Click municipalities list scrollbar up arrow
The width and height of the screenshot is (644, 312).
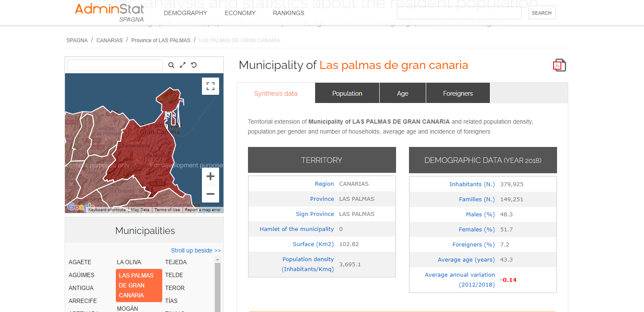pyautogui.click(x=217, y=259)
